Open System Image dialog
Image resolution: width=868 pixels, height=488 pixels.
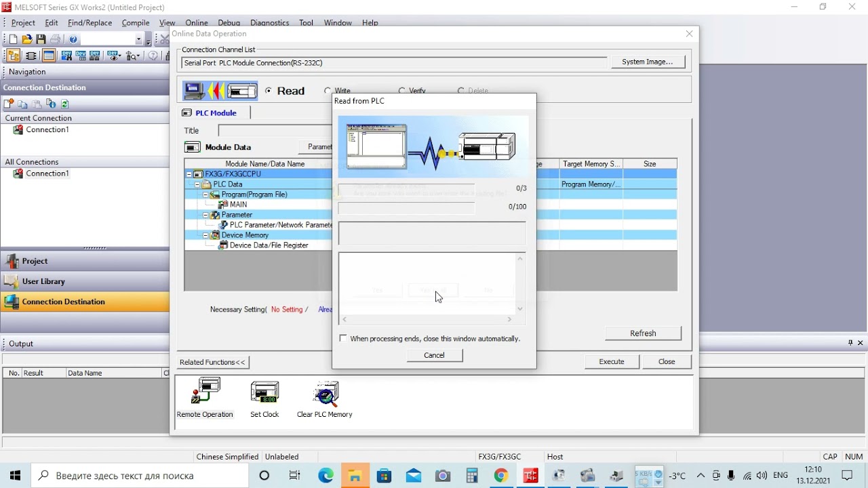[648, 62]
